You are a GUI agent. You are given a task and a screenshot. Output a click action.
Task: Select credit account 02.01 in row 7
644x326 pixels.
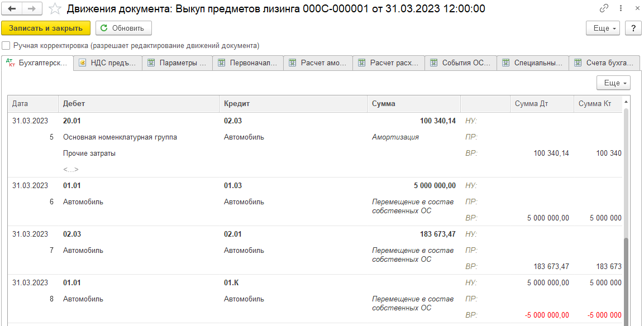[233, 234]
